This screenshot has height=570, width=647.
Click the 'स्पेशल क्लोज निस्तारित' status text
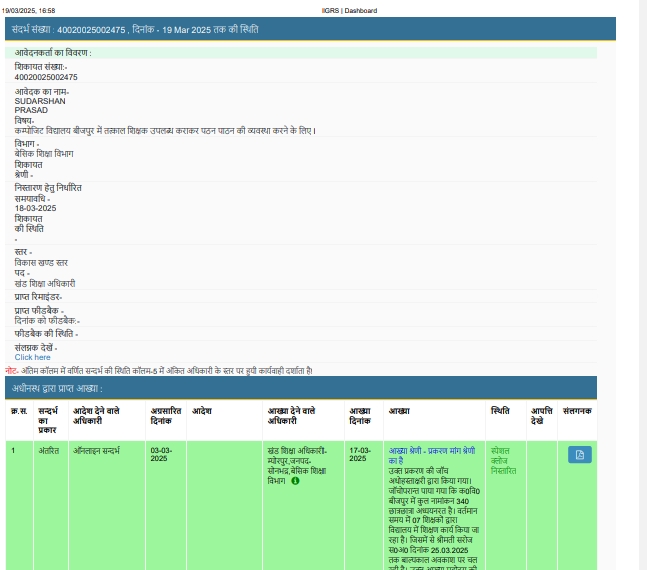click(504, 460)
